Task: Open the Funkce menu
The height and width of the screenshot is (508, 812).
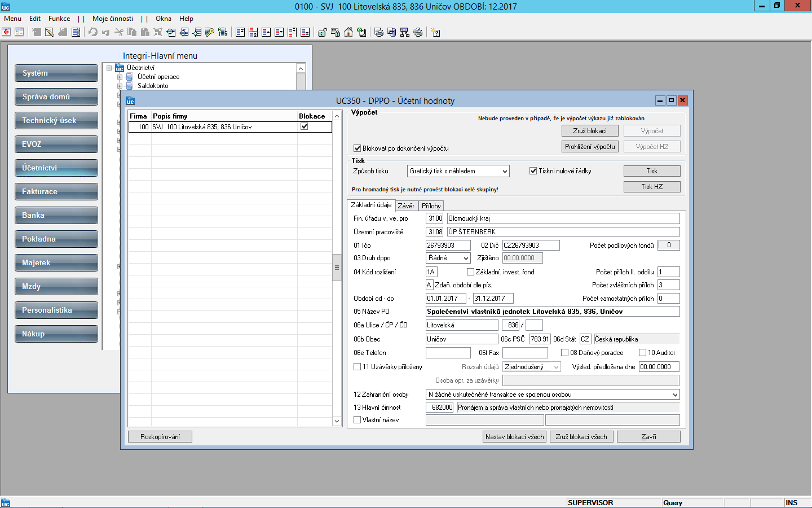Action: (x=59, y=19)
